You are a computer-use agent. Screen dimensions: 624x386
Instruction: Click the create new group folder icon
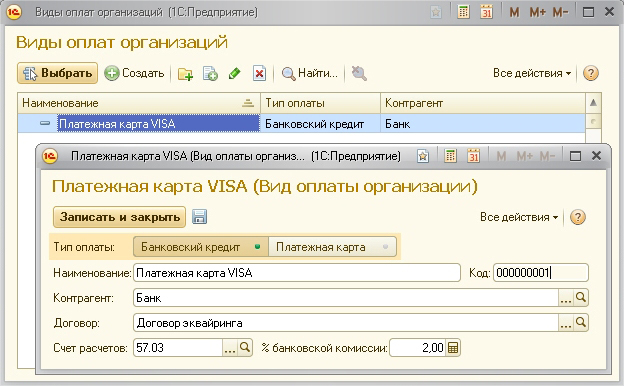pos(185,74)
